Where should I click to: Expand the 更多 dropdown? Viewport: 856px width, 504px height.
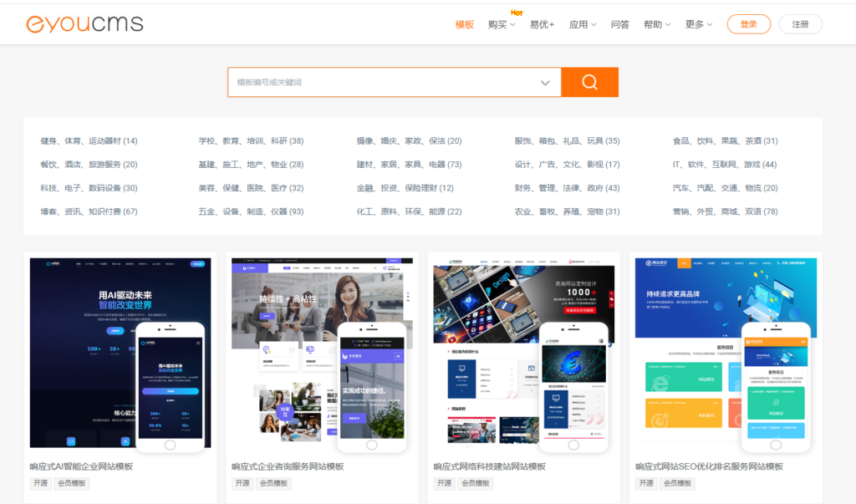click(695, 24)
